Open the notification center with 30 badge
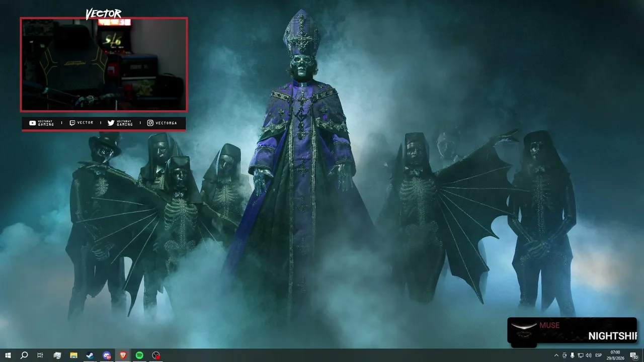The width and height of the screenshot is (644, 362). [634, 355]
